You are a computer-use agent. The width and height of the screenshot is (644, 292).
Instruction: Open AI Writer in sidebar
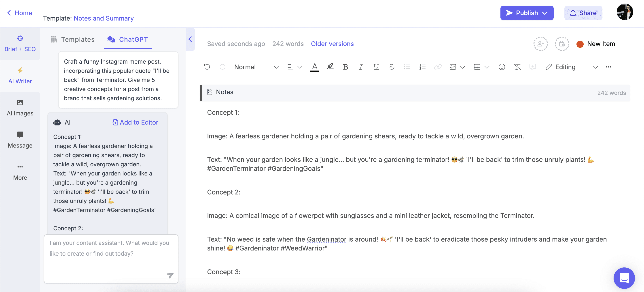[x=20, y=76]
